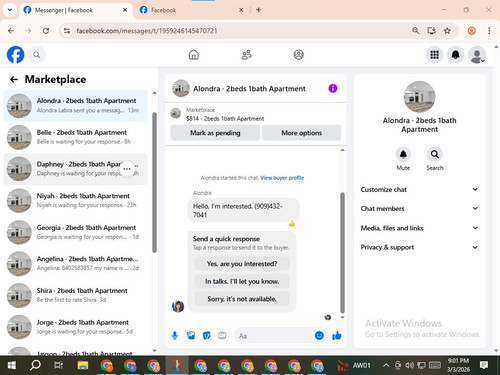The image size is (500, 375).
Task: Open the emoji picker smiley
Action: pos(319,335)
